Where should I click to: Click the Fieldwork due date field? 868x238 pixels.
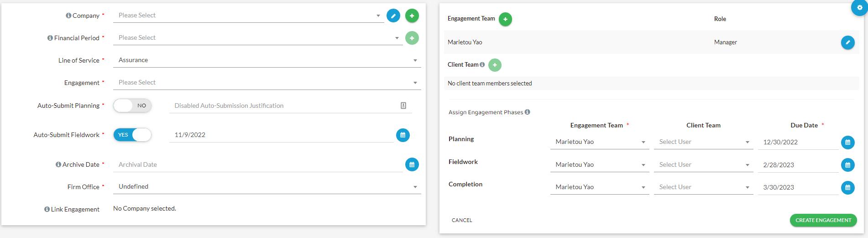(x=797, y=165)
